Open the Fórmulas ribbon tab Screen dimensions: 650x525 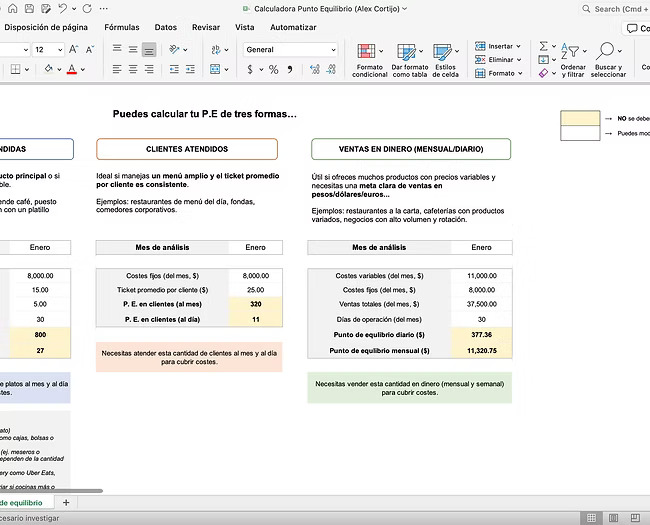click(122, 27)
